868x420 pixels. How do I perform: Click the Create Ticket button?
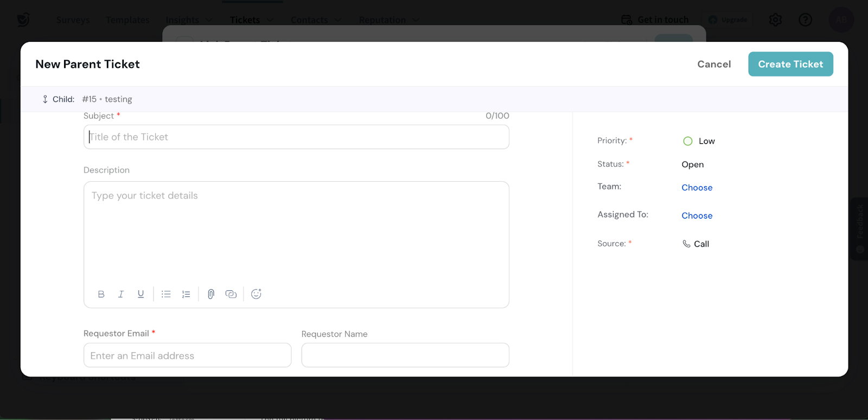790,64
